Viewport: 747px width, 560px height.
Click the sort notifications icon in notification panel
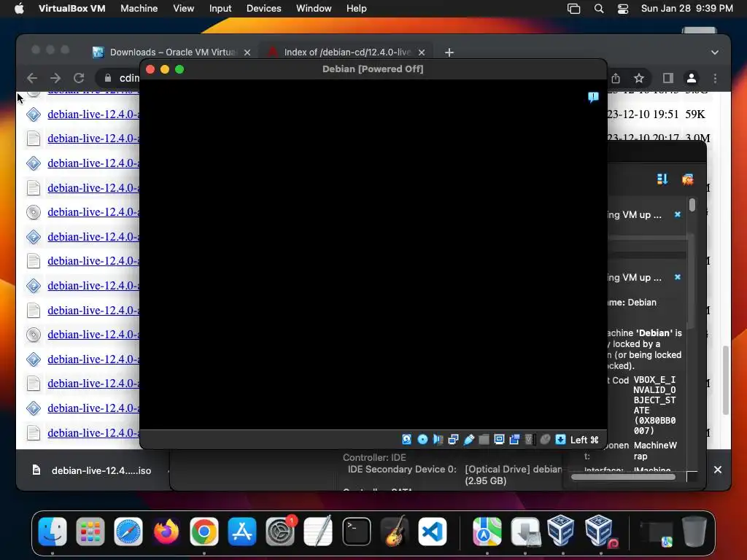coord(662,179)
